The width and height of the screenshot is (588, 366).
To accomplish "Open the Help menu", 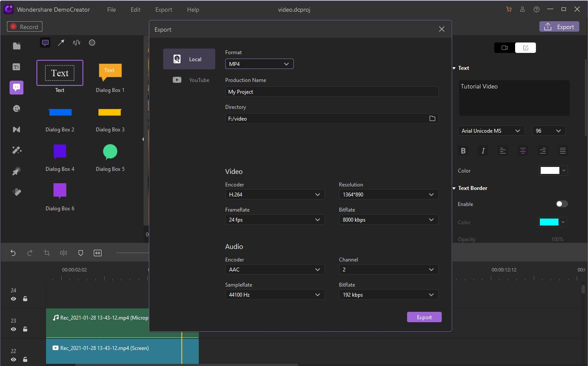I will pos(193,10).
